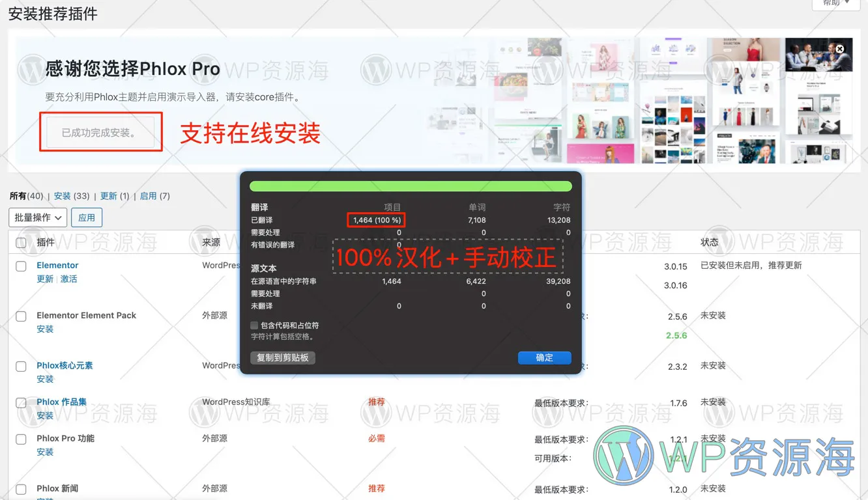This screenshot has height=500, width=868.
Task: Close the theme preview image with the X icon
Action: pos(839,48)
